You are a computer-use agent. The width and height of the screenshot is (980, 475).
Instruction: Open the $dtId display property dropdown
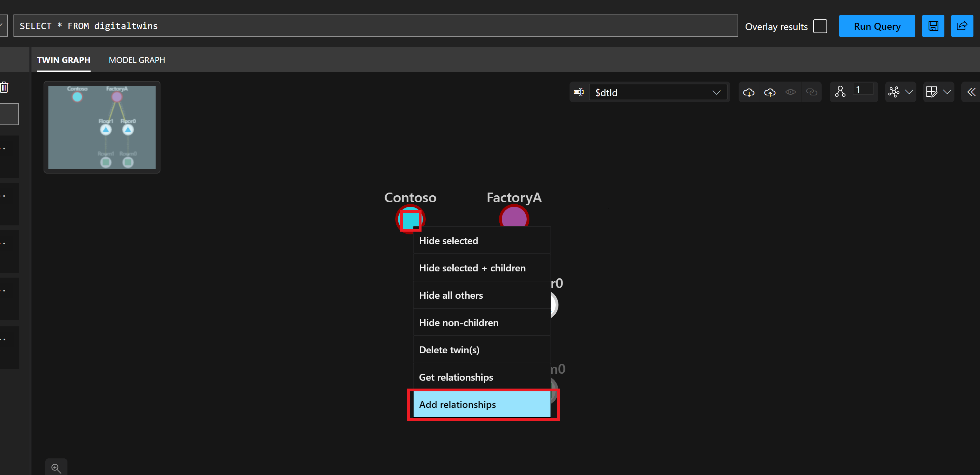(x=658, y=92)
